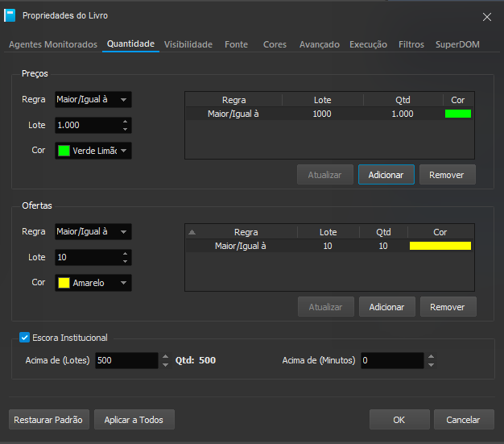Click the green swatch in Preços Cor dropdown
504x444 pixels.
pyautogui.click(x=64, y=151)
